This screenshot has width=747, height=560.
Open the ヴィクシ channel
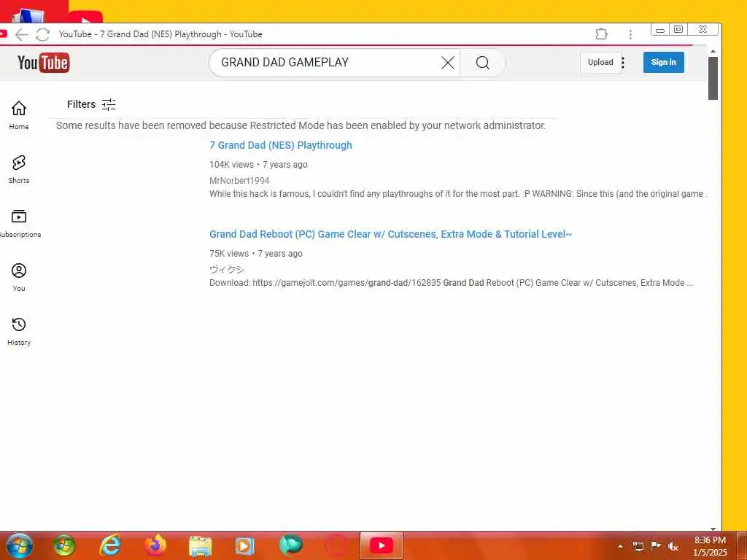click(227, 270)
